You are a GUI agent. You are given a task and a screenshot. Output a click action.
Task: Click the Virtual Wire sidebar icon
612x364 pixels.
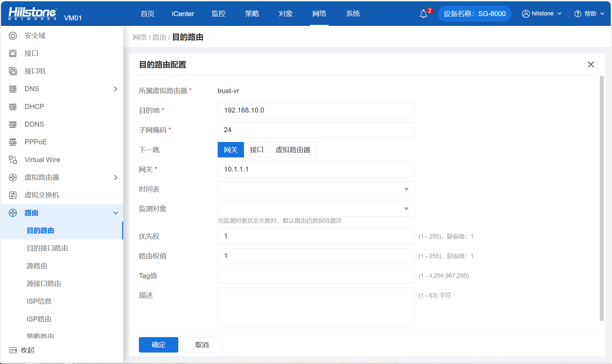13,160
